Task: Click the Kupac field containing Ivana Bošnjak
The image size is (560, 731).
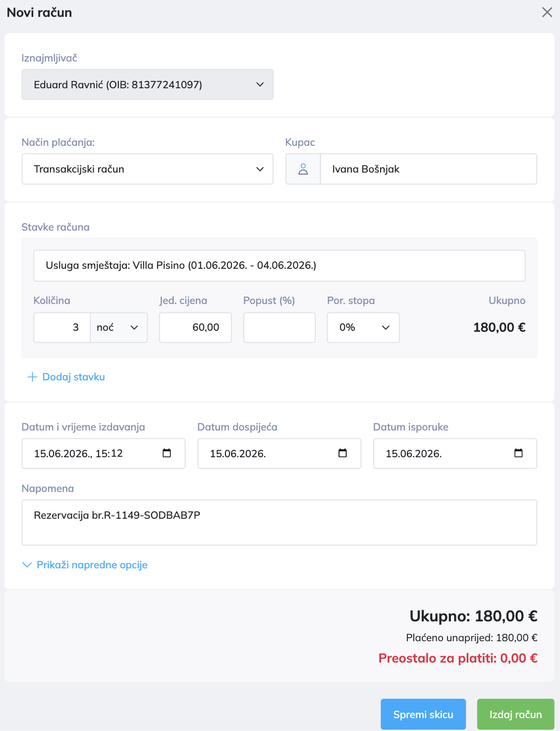Action: point(429,169)
